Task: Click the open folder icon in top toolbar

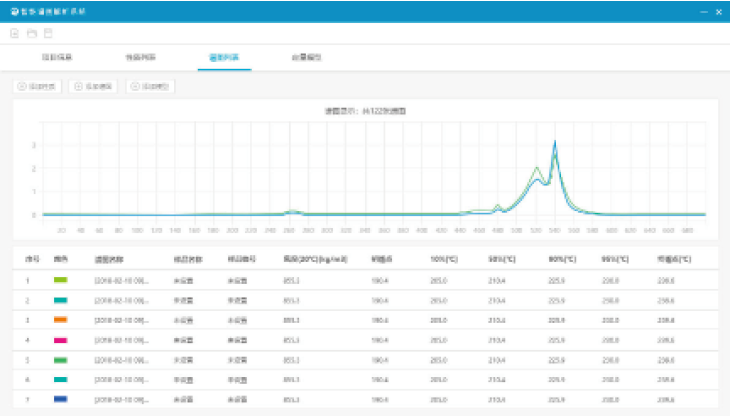Action: pyautogui.click(x=31, y=33)
